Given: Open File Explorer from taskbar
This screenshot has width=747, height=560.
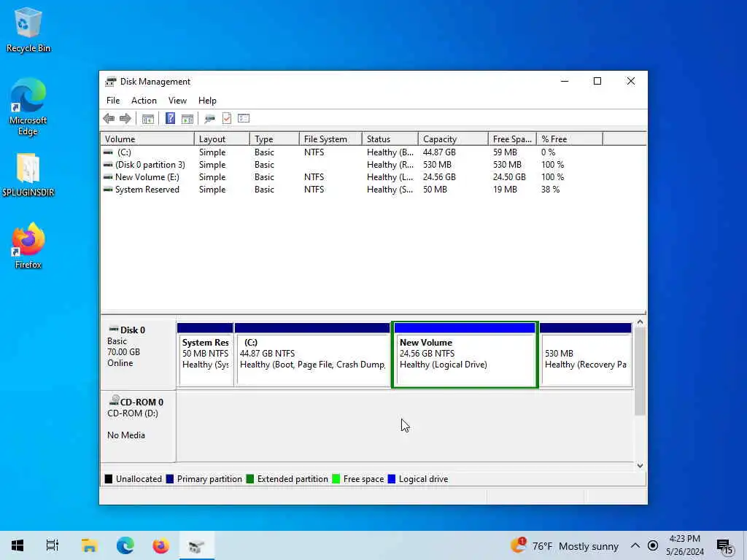Looking at the screenshot, I should [89, 545].
